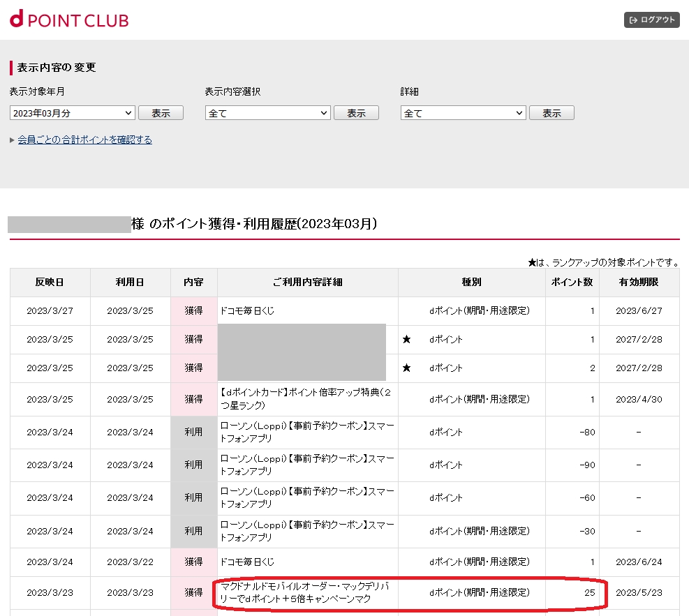Click the 内容 column header
This screenshot has height=616, width=689.
pos(194,283)
